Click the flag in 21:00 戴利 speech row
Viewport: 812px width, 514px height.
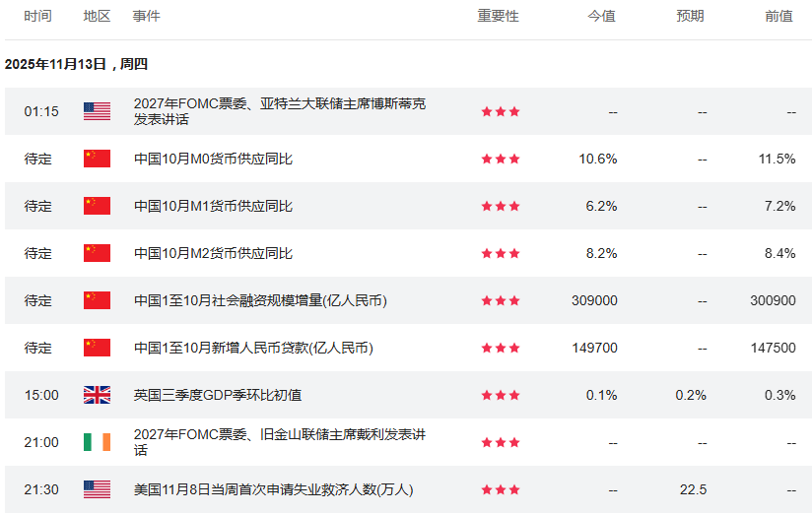tap(97, 442)
